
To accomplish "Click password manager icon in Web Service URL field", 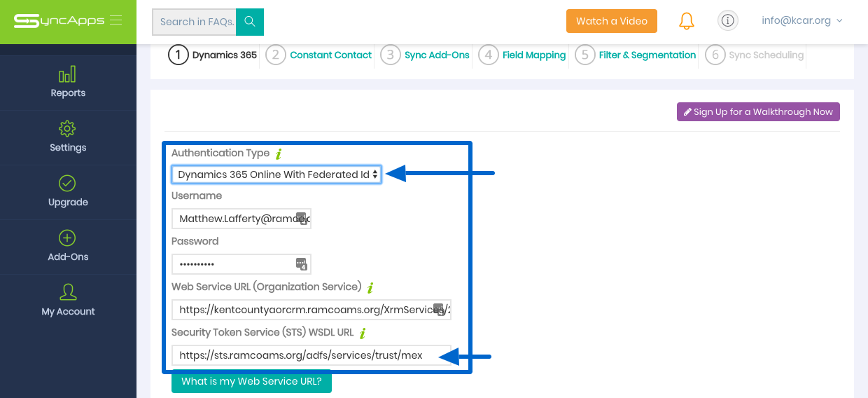I will click(440, 309).
